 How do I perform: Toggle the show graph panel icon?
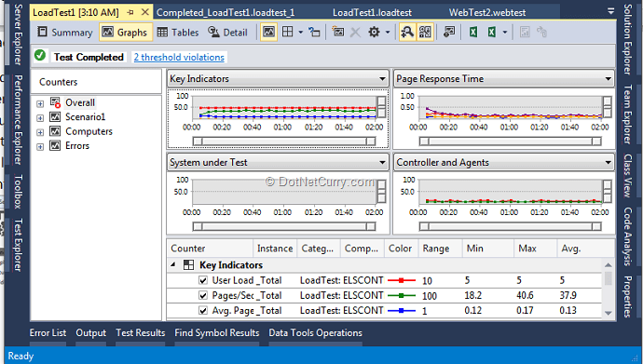point(268,32)
